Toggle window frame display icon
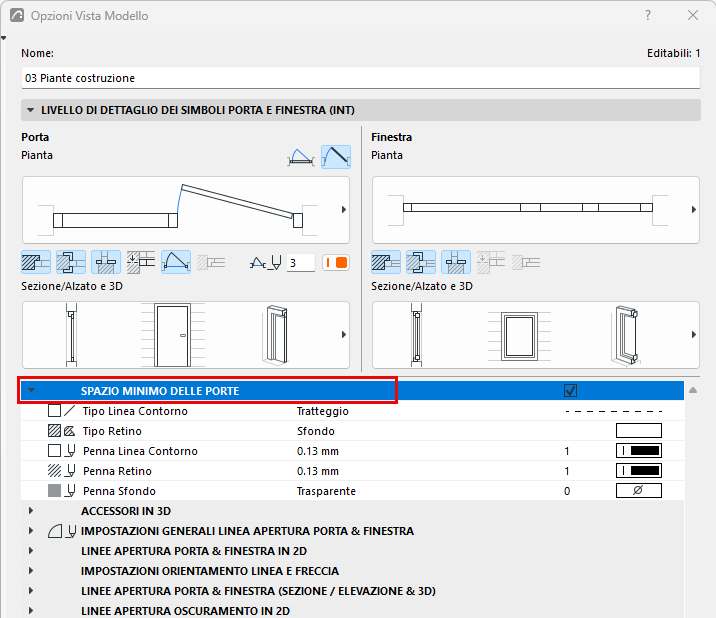The height and width of the screenshot is (618, 716). click(x=421, y=262)
